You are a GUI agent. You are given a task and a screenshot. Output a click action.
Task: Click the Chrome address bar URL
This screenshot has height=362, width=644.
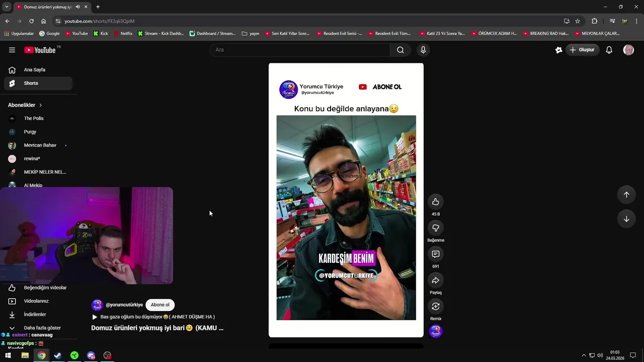tap(99, 21)
